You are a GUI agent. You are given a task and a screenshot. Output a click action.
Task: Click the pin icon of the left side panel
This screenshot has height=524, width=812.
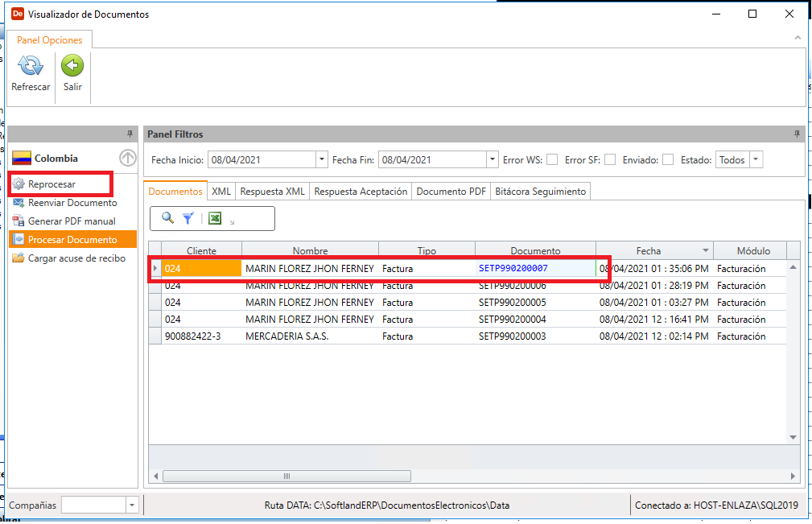130,134
